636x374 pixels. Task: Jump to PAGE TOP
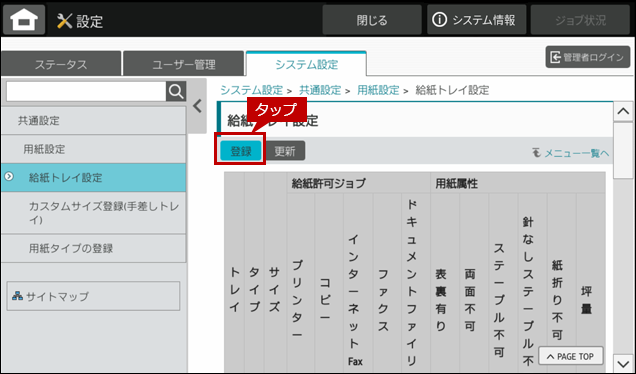tap(571, 356)
